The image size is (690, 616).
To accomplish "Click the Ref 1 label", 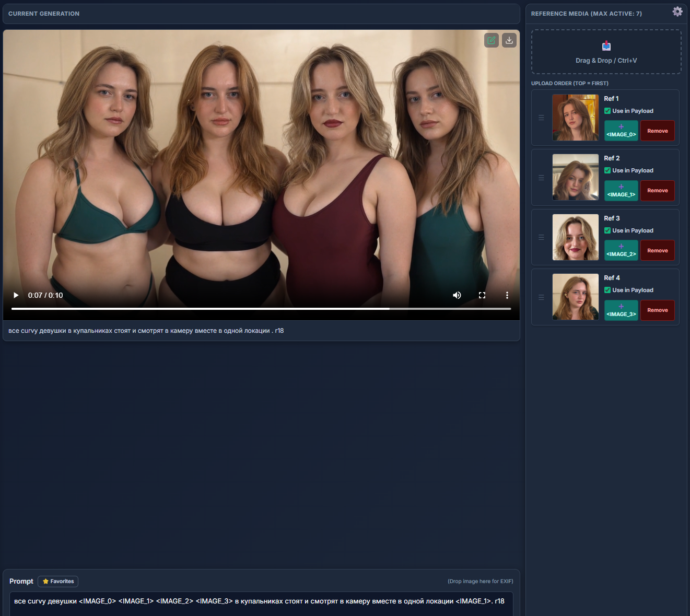I will [x=611, y=99].
